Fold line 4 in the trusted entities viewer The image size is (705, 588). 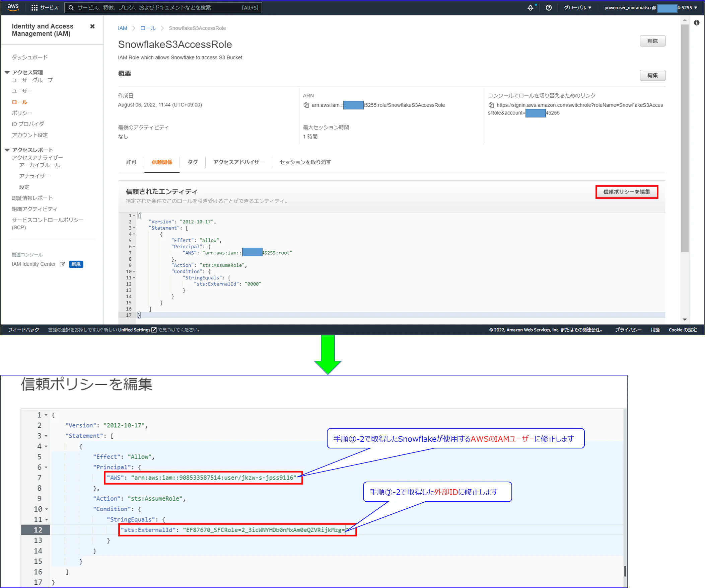coord(134,234)
